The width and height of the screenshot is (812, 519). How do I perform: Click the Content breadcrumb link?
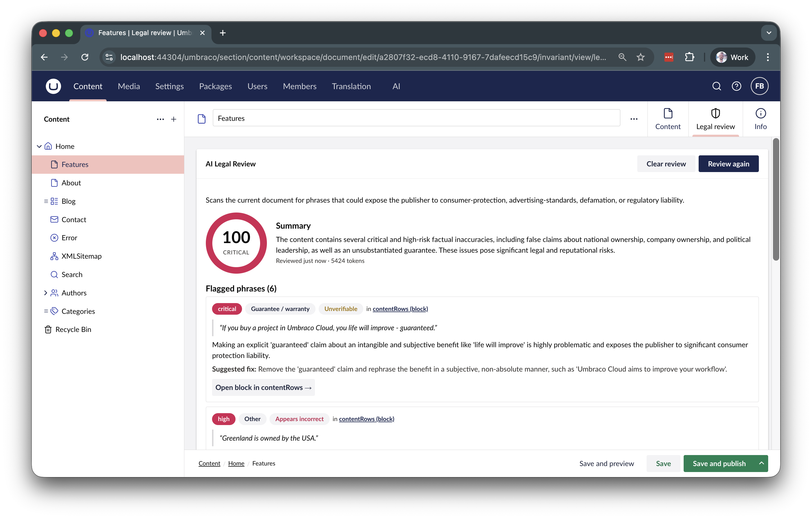(x=209, y=463)
